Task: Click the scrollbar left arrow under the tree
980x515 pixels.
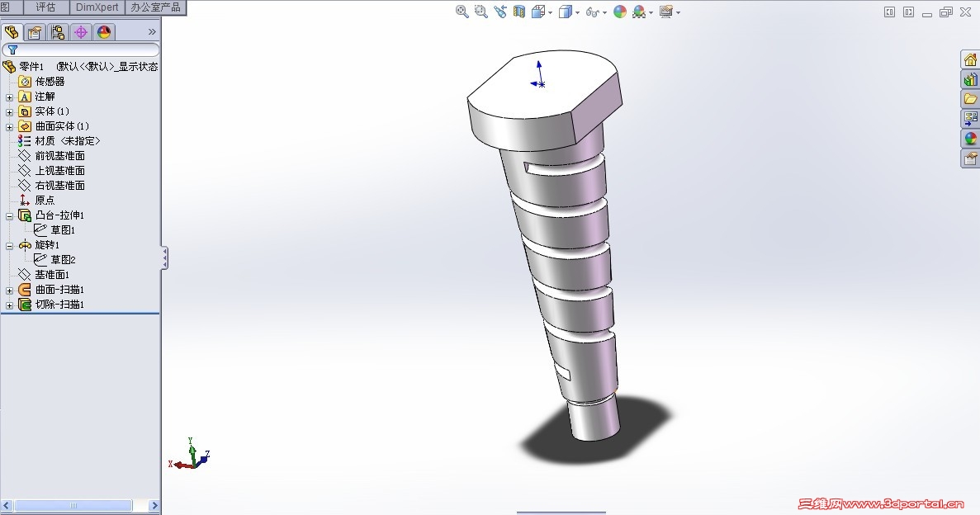Action: tap(7, 506)
